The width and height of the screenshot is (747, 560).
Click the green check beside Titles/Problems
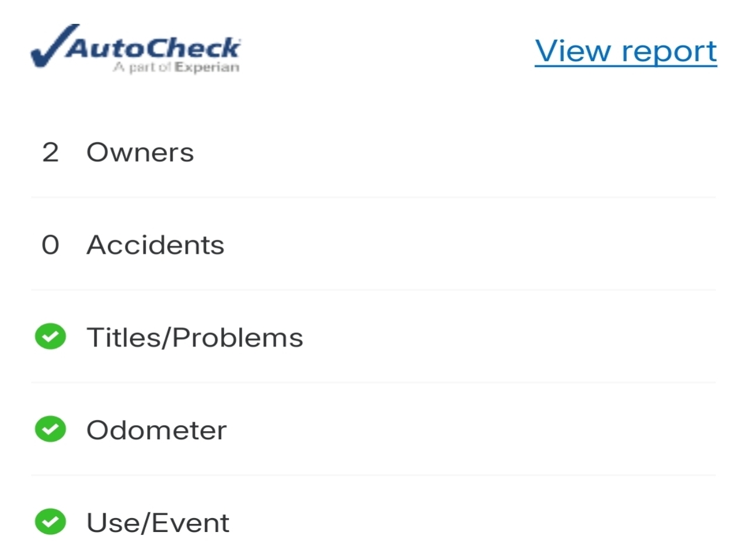click(x=51, y=337)
